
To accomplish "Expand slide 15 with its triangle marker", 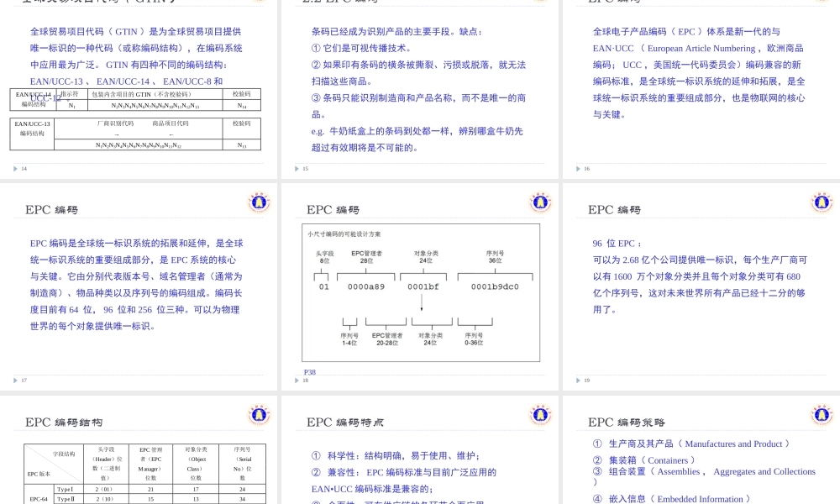I will point(295,168).
